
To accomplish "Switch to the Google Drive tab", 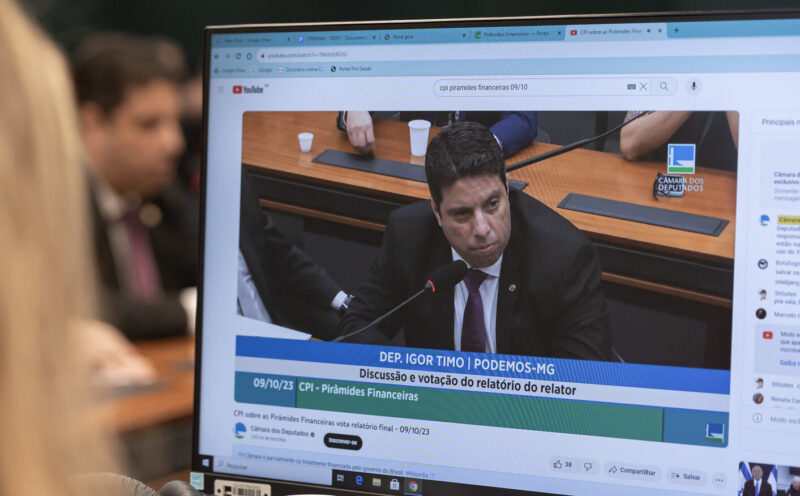I will click(252, 40).
